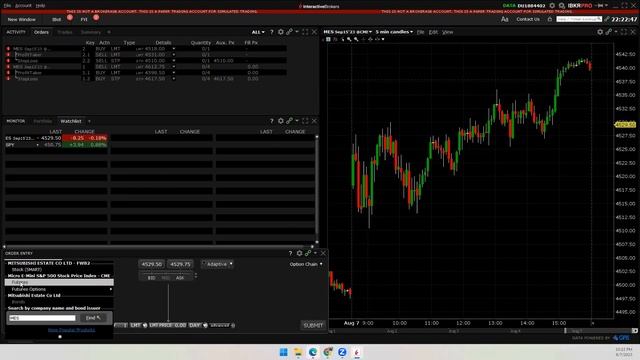Click the MES symbol search input field

click(x=42, y=318)
